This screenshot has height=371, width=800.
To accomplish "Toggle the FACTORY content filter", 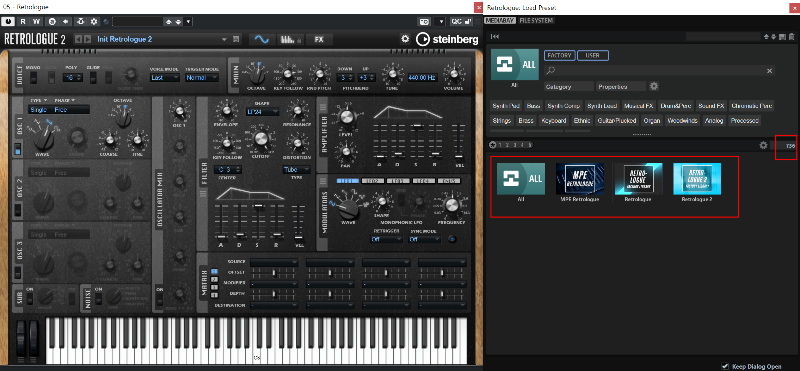I will 560,55.
